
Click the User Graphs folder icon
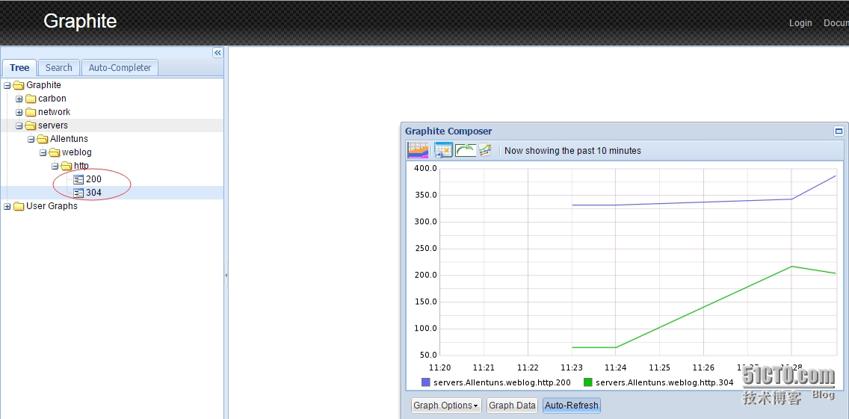click(x=19, y=206)
